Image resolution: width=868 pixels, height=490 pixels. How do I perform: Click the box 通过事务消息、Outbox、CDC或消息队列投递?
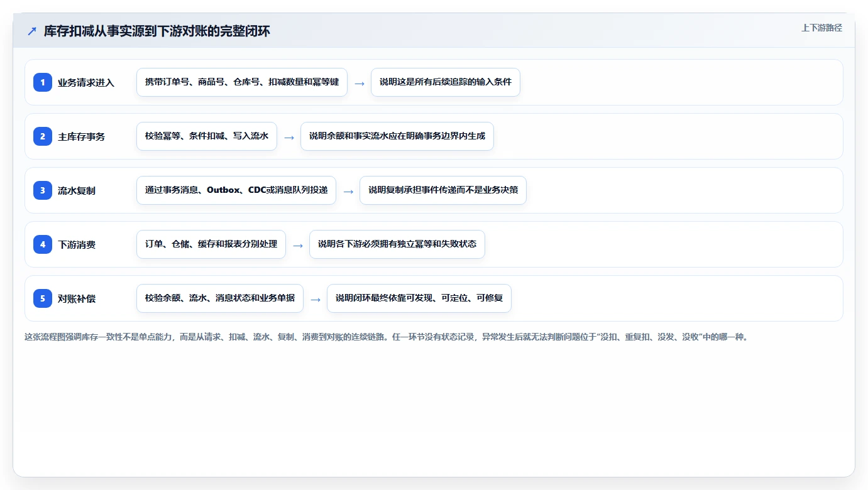pos(236,190)
